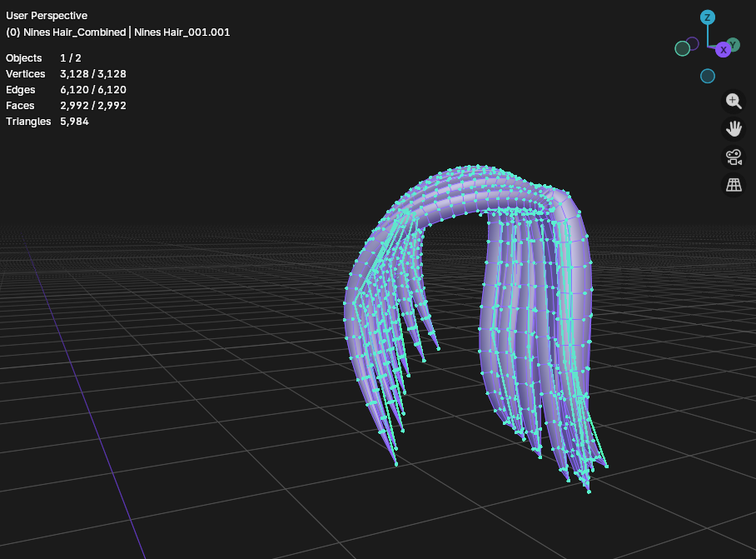Switch perspective/orthographic with grid icon
756x559 pixels.
734,185
